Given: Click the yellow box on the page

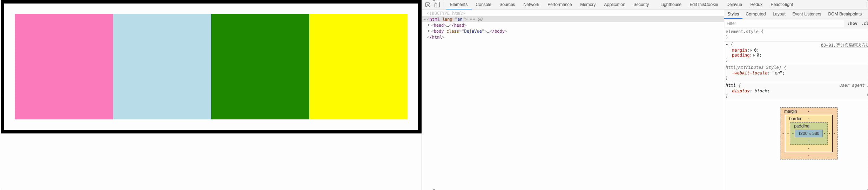Looking at the screenshot, I should click(358, 67).
